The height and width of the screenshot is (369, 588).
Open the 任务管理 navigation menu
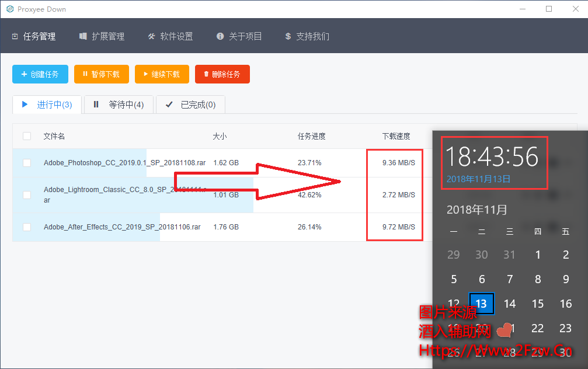[x=34, y=36]
